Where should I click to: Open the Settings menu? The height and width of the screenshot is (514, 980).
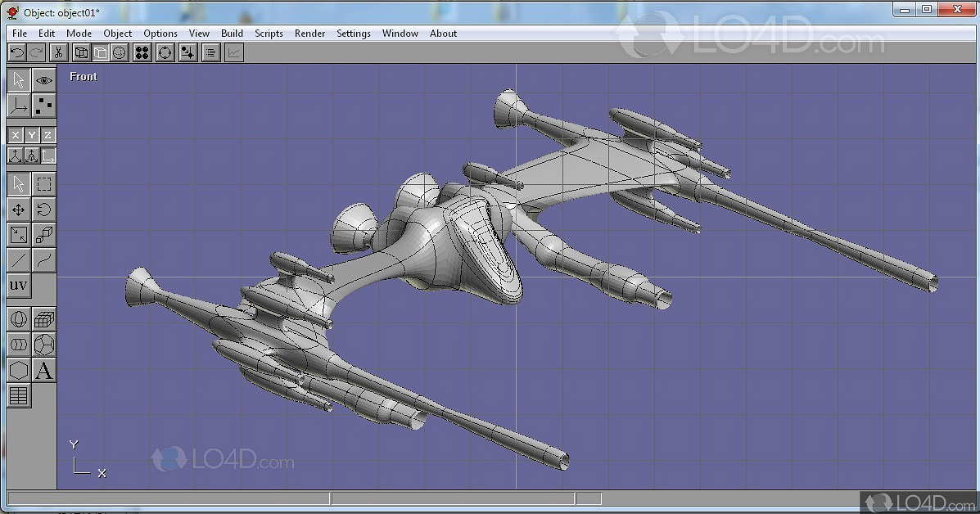pyautogui.click(x=353, y=33)
